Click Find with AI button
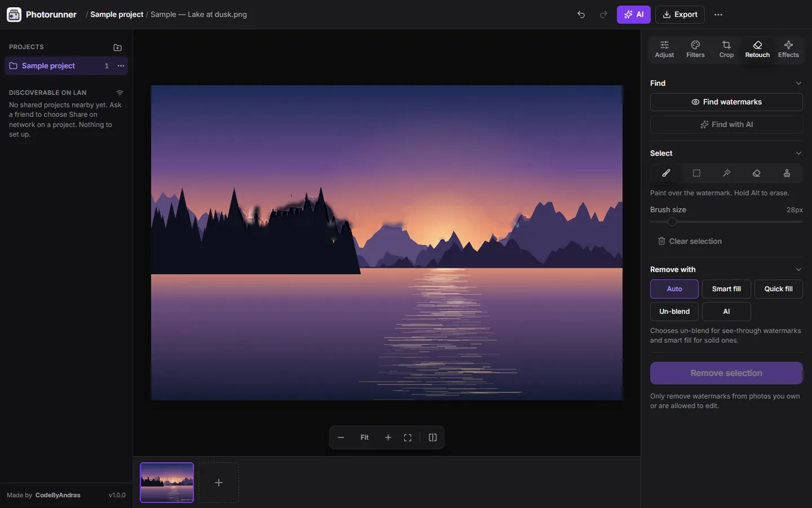This screenshot has width=812, height=508. (726, 125)
